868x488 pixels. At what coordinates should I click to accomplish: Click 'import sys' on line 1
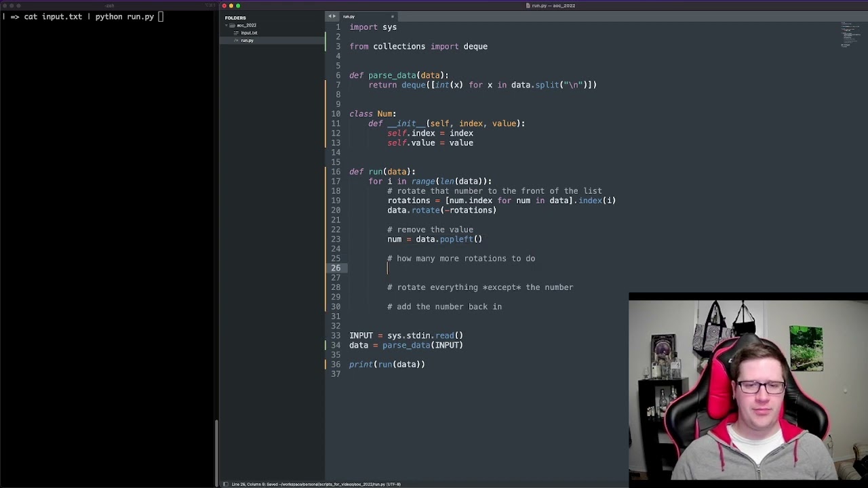pos(373,27)
